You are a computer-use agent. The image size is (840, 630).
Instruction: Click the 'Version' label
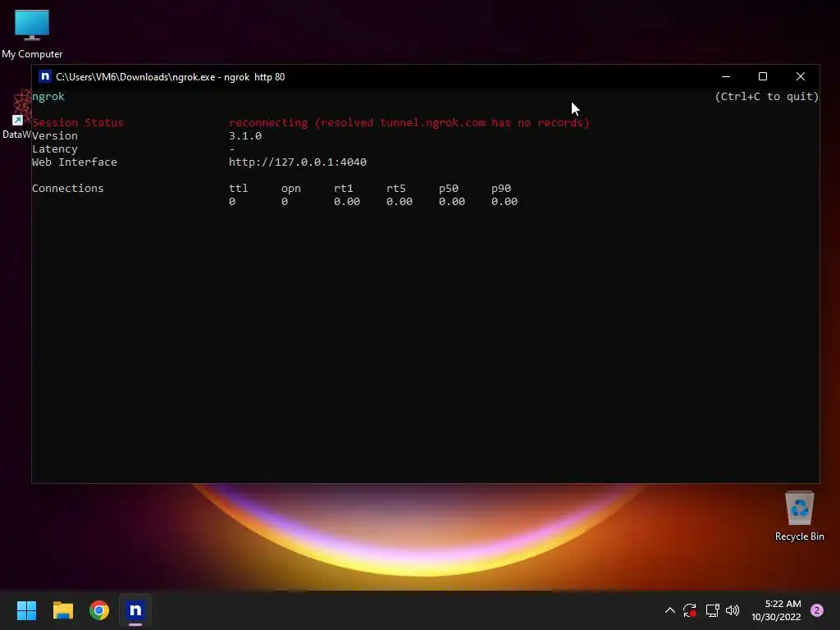tap(55, 136)
